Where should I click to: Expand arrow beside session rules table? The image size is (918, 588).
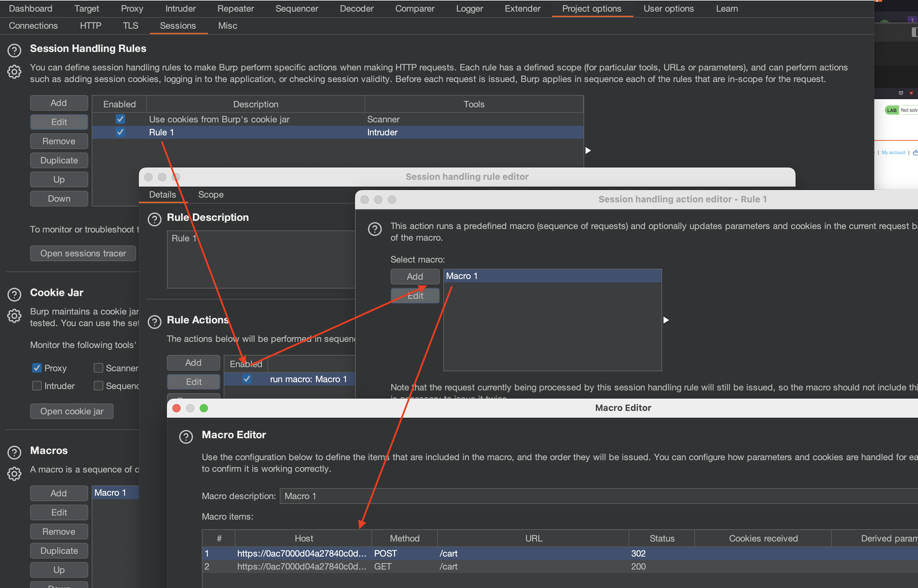pyautogui.click(x=588, y=150)
